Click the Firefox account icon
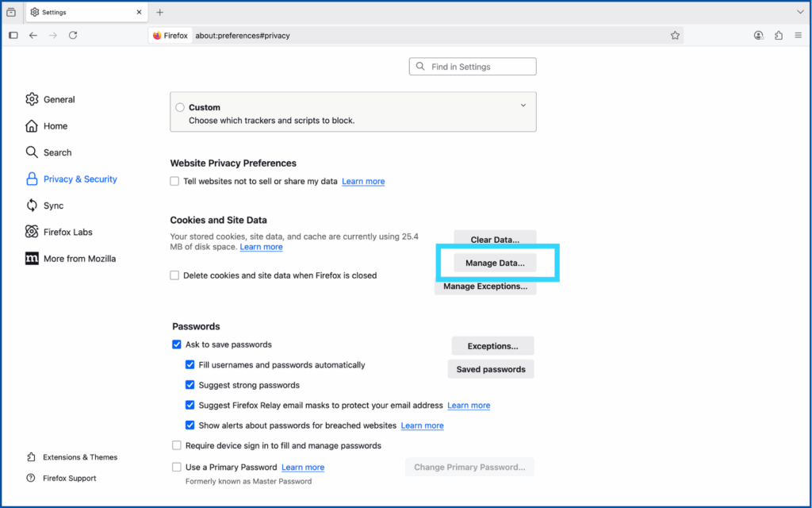 [759, 35]
